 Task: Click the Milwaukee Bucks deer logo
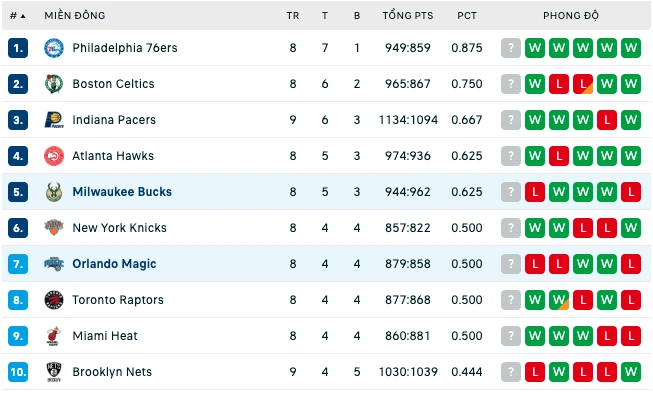tap(54, 192)
